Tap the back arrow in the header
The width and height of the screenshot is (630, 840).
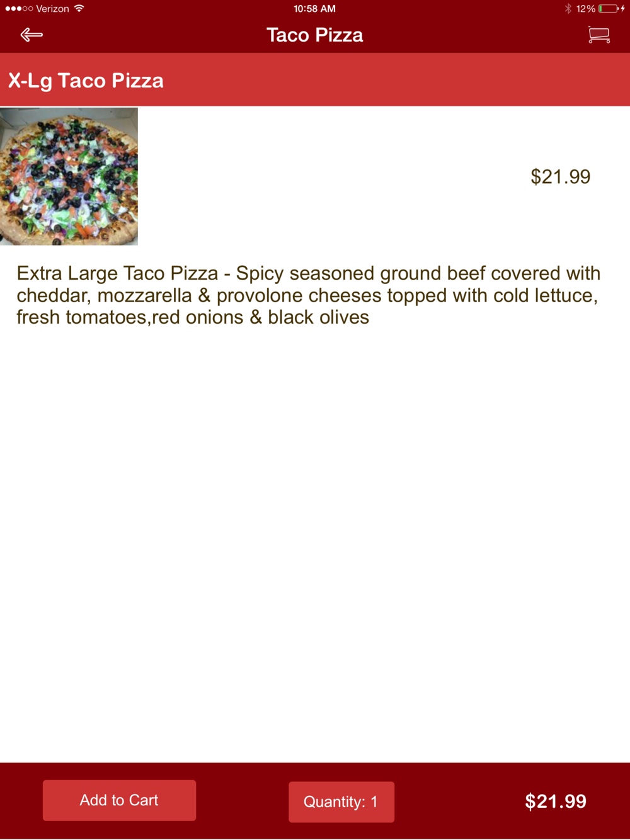coord(31,35)
